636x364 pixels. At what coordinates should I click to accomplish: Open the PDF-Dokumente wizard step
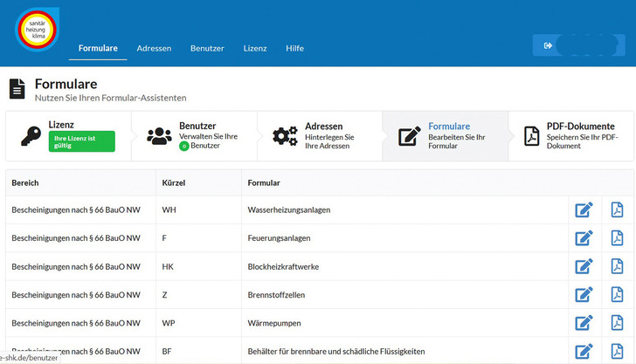coord(571,136)
